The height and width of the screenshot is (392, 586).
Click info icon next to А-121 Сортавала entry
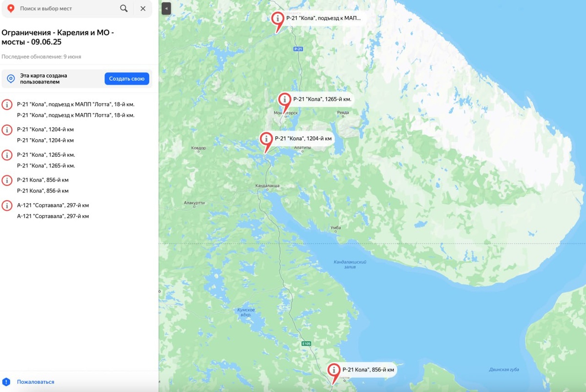point(7,206)
